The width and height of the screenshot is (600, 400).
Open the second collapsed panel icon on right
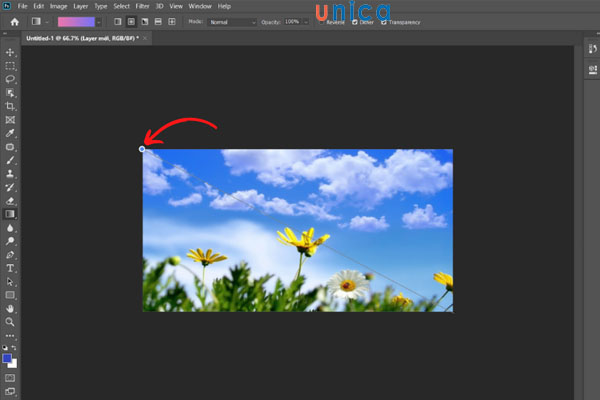[593, 70]
